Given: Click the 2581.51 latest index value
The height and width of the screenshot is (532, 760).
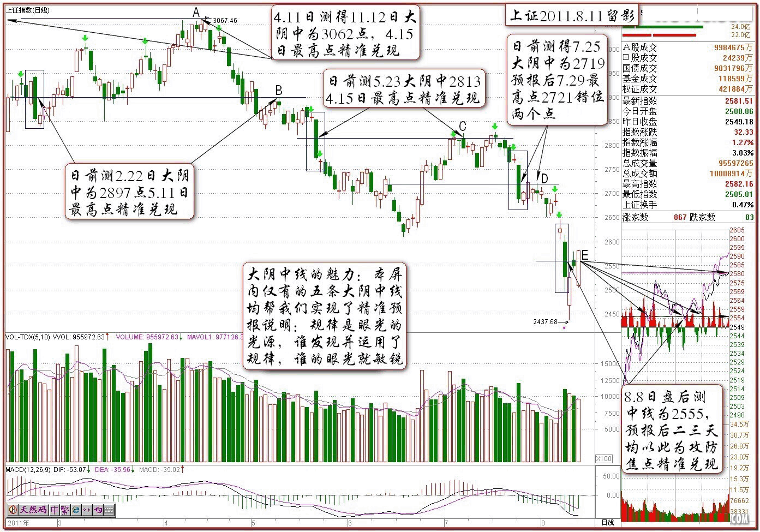Looking at the screenshot, I should point(739,101).
